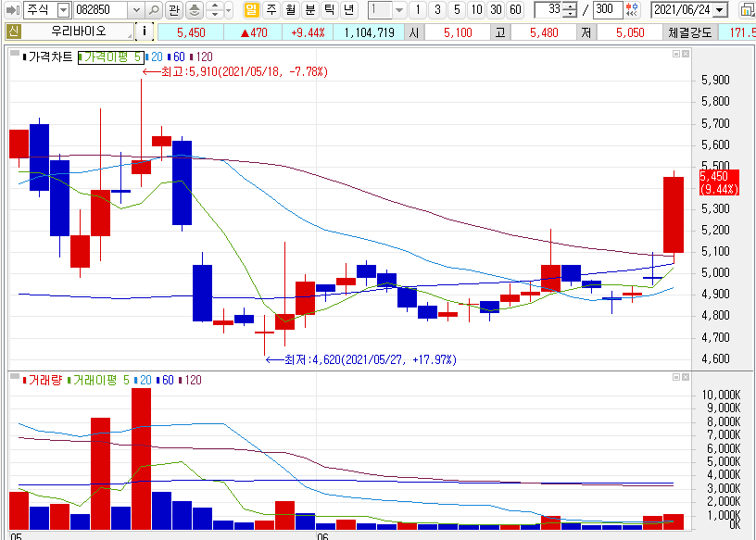Click the 우리바이오 stock name box
756x540 pixels.
point(78,31)
